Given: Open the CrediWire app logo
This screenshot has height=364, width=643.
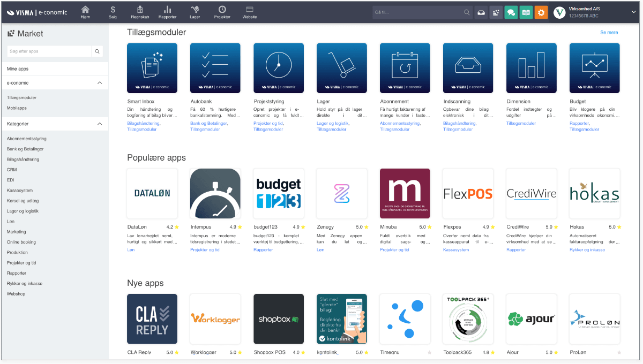Looking at the screenshot, I should coord(532,194).
